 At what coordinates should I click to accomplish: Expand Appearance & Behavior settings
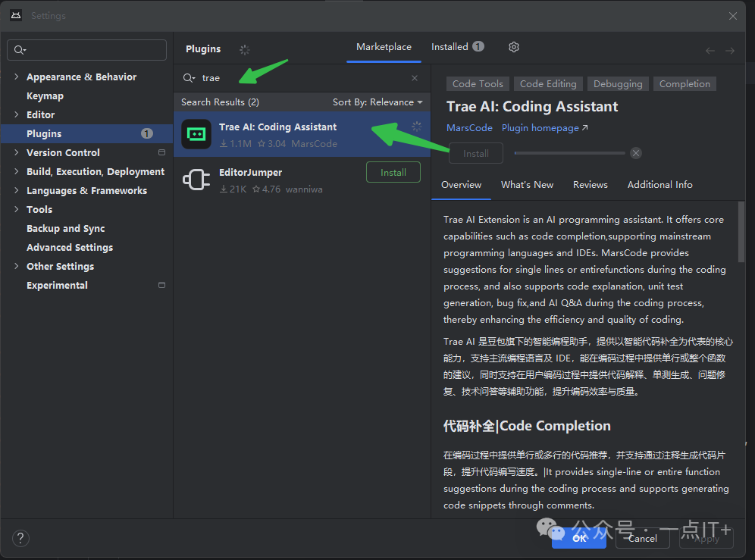coord(17,77)
